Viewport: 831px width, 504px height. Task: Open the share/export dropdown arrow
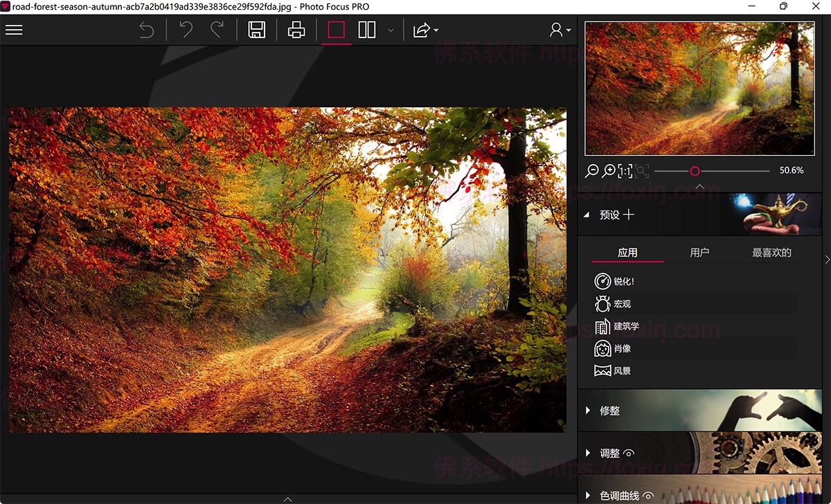435,31
